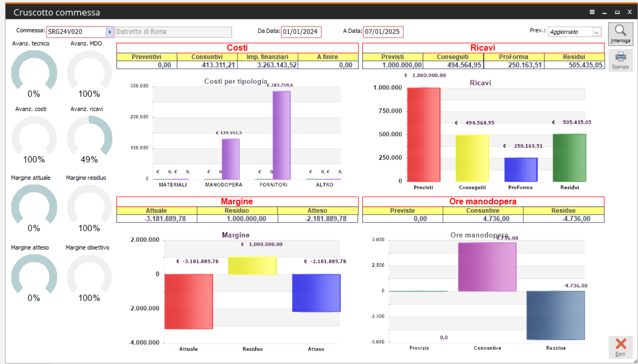Image resolution: width=638 pixels, height=364 pixels.
Task: Open the title bar hamburger menu
Action: [592, 12]
